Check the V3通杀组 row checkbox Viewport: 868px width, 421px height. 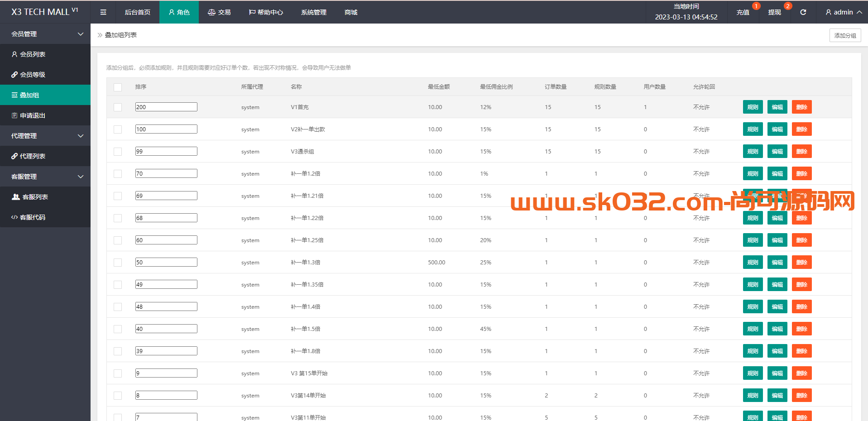[x=118, y=152]
